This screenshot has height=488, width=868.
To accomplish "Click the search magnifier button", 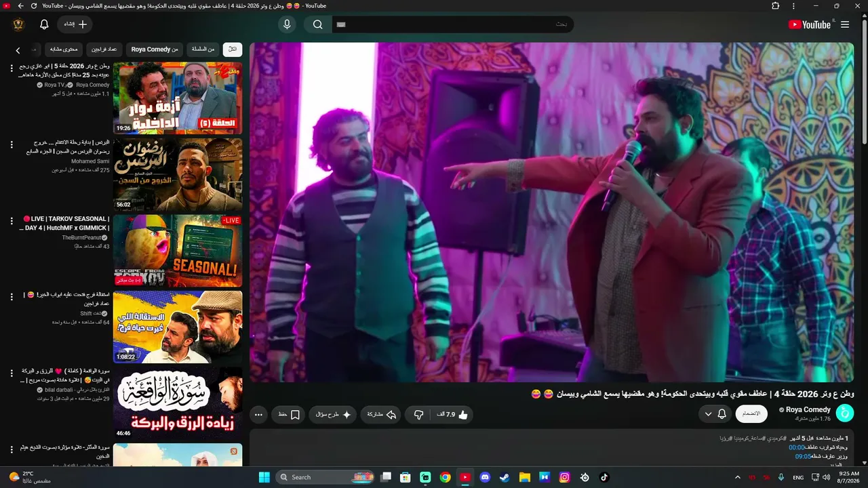I will pyautogui.click(x=317, y=24).
